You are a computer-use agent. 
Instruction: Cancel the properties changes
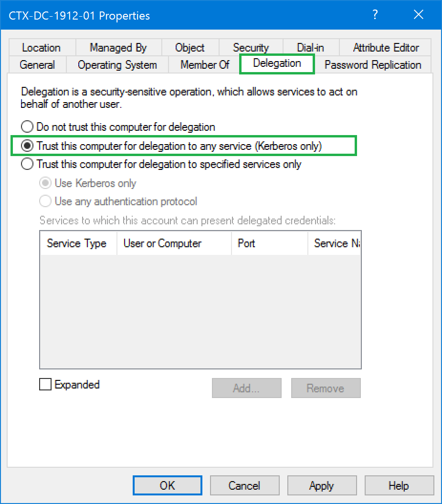pyautogui.click(x=244, y=486)
